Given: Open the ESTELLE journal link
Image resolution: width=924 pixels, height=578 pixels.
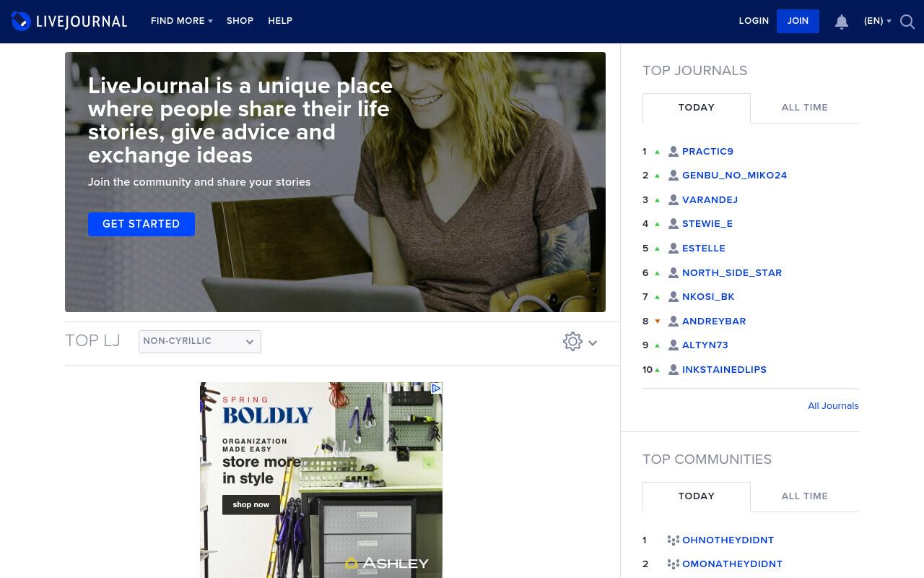Looking at the screenshot, I should pyautogui.click(x=704, y=249).
